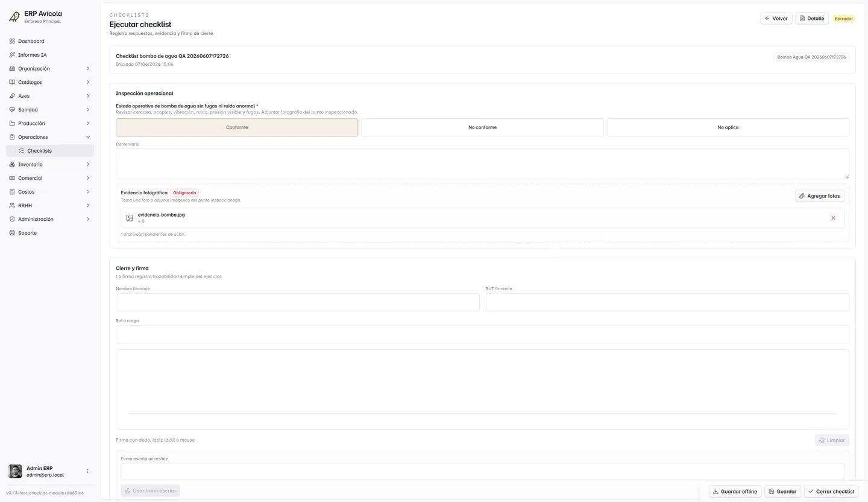Click the Volver button
Image resolution: width=868 pixels, height=502 pixels.
pyautogui.click(x=776, y=19)
